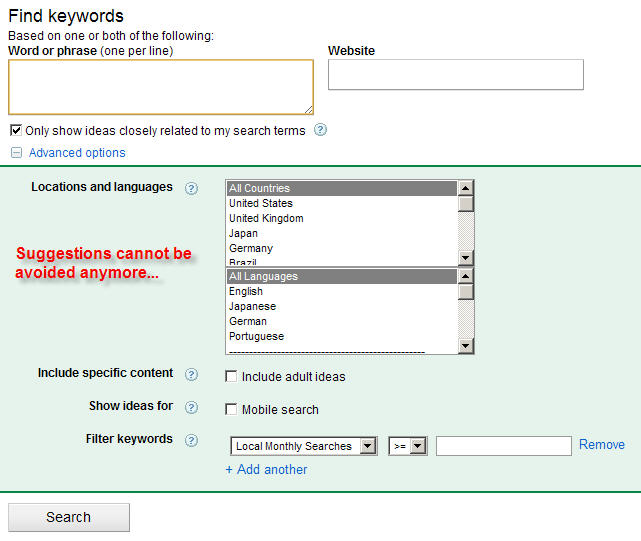Enable Include adult ideas checkbox
Image resolution: width=641 pixels, height=541 pixels.
[231, 377]
